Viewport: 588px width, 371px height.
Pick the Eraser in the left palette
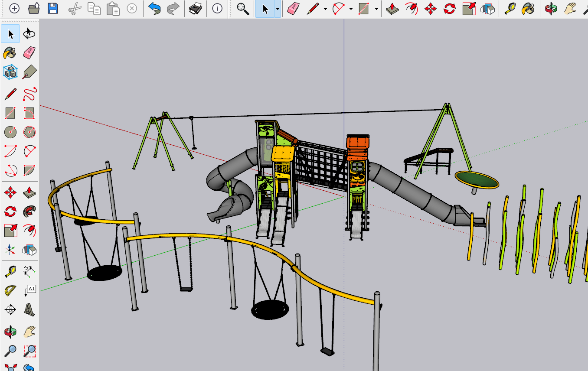pyautogui.click(x=29, y=53)
